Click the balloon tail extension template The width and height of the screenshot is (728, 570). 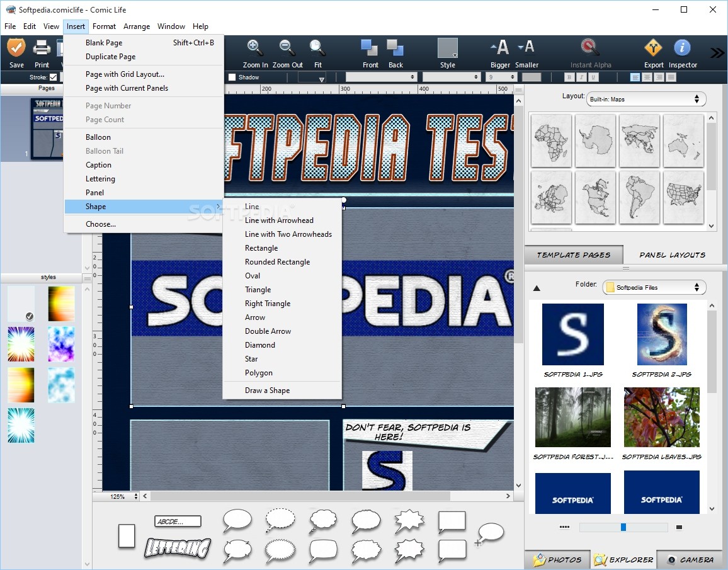tap(489, 533)
